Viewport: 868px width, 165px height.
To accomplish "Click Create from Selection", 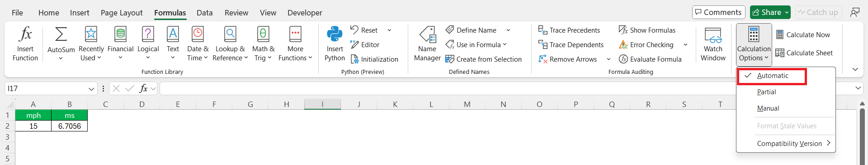I will [x=483, y=59].
